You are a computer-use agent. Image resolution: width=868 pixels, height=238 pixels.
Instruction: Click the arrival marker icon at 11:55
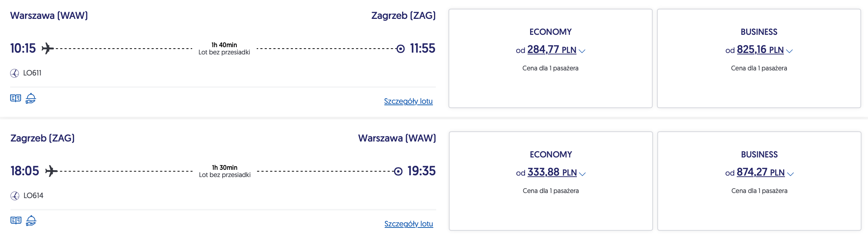tap(400, 49)
